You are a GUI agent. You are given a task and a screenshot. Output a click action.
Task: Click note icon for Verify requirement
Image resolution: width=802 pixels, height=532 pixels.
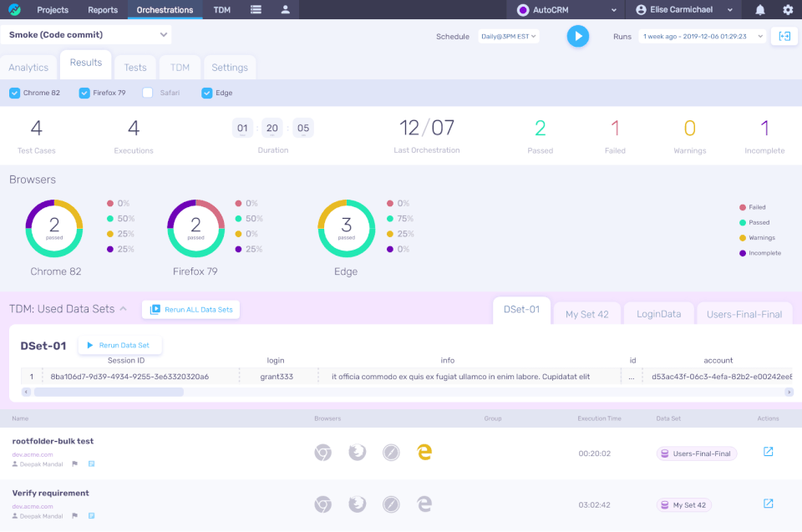(x=92, y=516)
